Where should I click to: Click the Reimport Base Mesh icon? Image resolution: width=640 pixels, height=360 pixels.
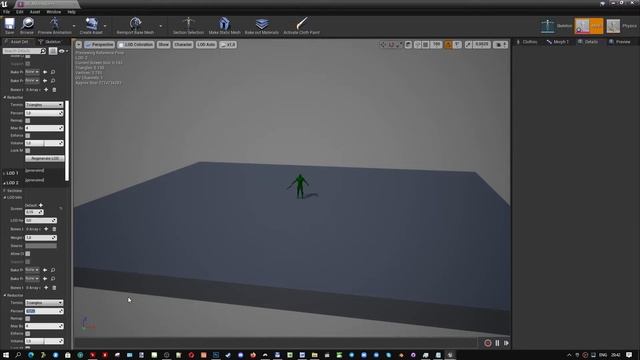(135, 24)
